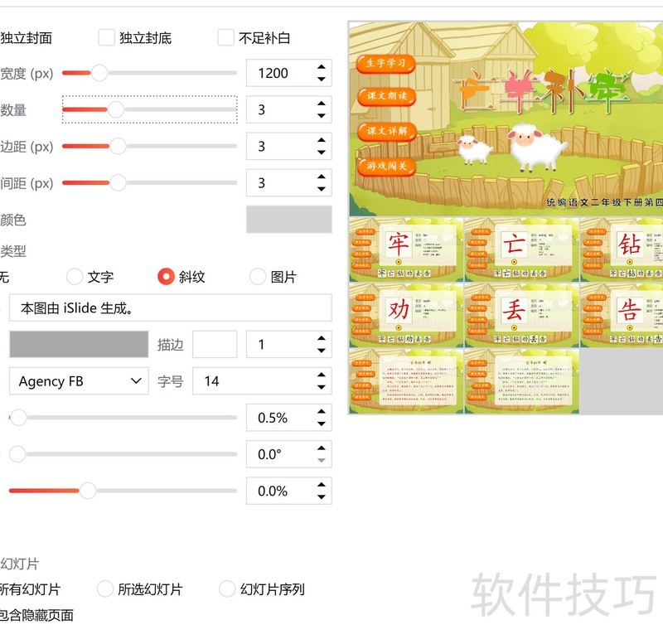The height and width of the screenshot is (644, 663).
Task: Select the 文字 watermark type
Action: click(75, 277)
